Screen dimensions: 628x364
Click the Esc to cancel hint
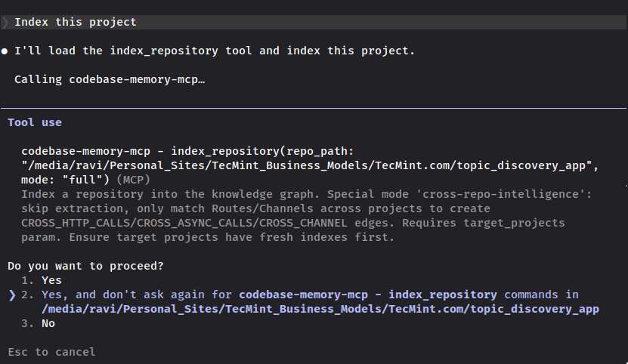tap(51, 352)
